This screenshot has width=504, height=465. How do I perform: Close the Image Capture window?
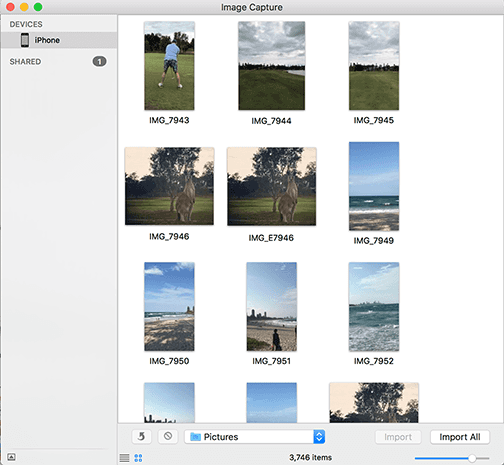pos(10,7)
